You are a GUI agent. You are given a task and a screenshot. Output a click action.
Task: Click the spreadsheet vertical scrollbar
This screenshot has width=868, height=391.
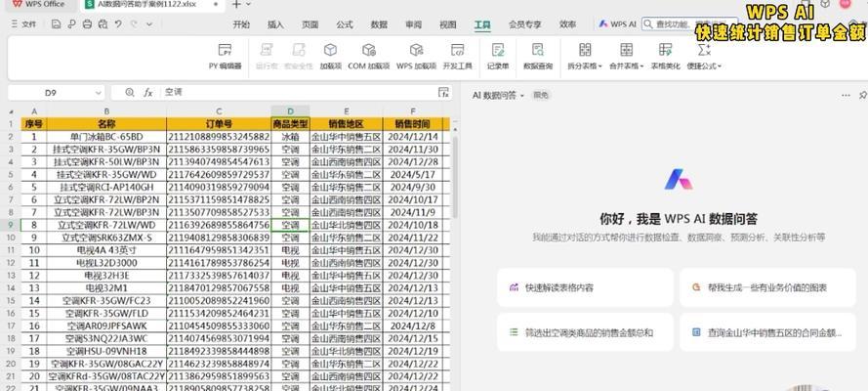tap(455, 177)
